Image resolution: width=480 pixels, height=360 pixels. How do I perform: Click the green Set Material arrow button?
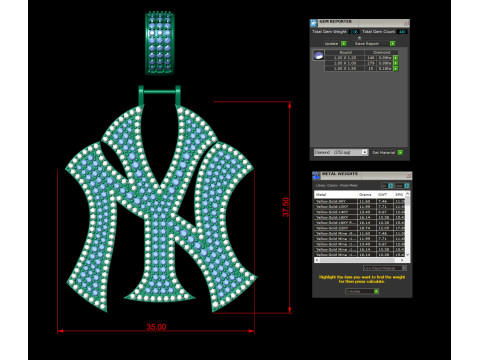[400, 152]
